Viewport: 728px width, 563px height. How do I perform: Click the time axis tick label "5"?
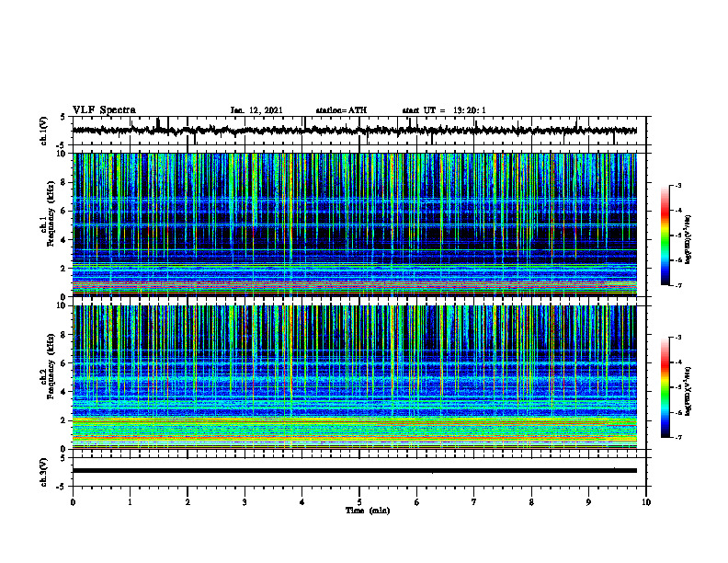click(359, 502)
